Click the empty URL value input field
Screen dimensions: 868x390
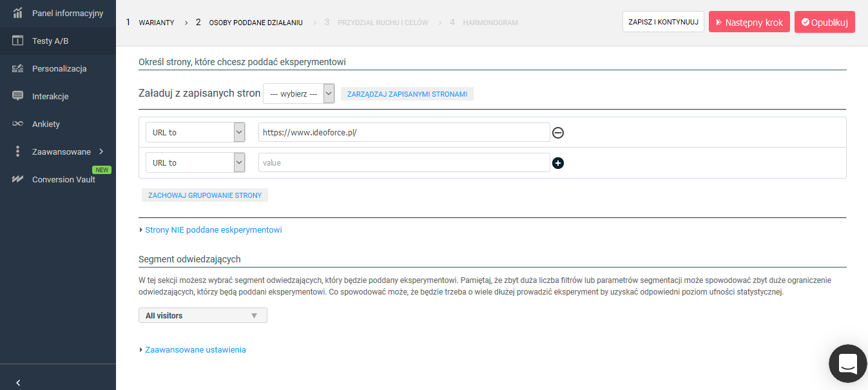tap(403, 162)
